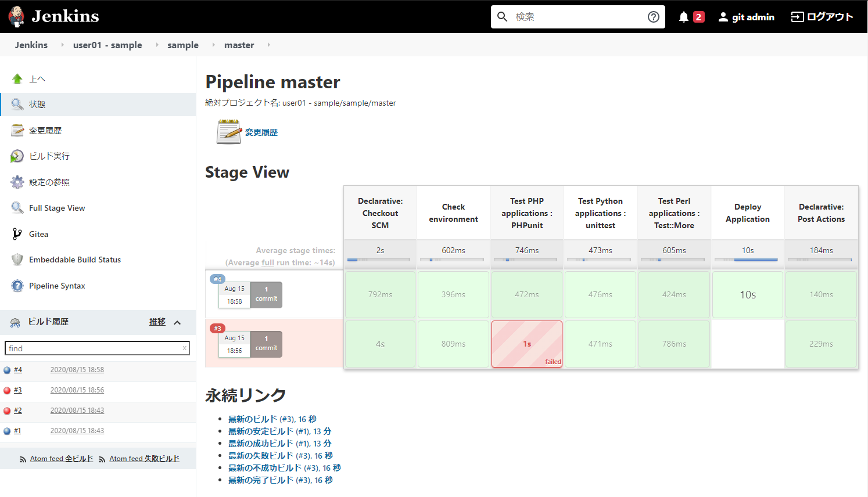Clear the find field with the x icon
Viewport: 868px width, 497px height.
click(185, 348)
